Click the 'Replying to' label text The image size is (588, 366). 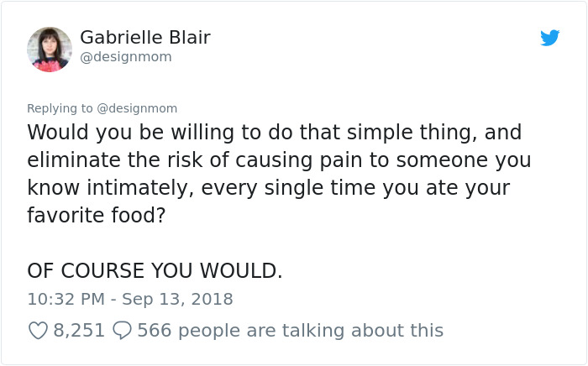(x=61, y=108)
